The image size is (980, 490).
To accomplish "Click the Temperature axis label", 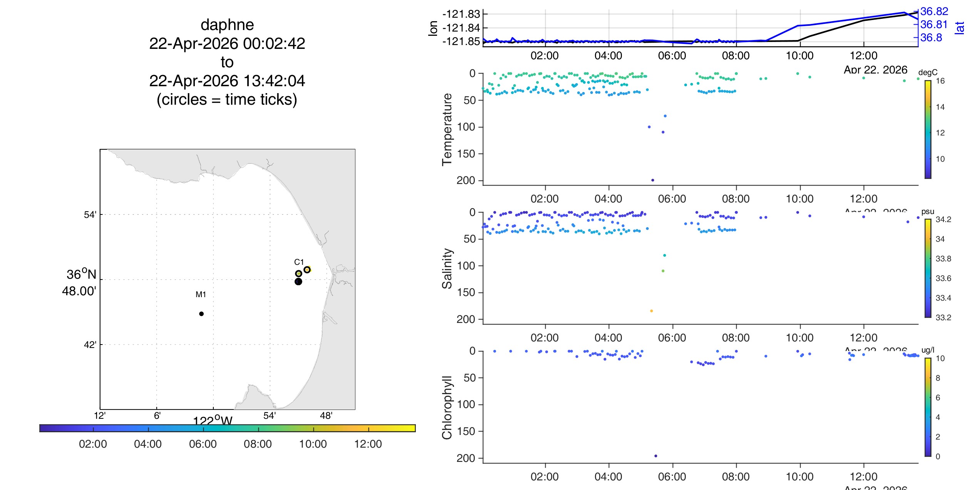I will [x=447, y=129].
